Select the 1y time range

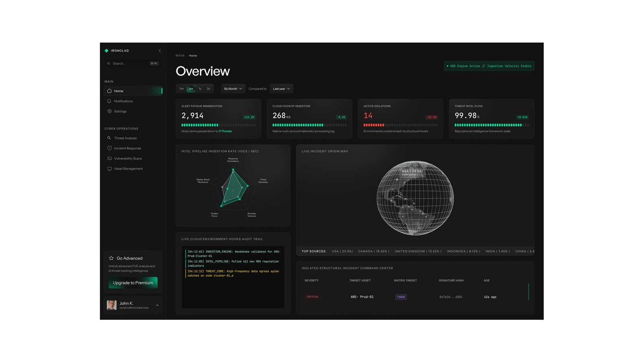200,89
